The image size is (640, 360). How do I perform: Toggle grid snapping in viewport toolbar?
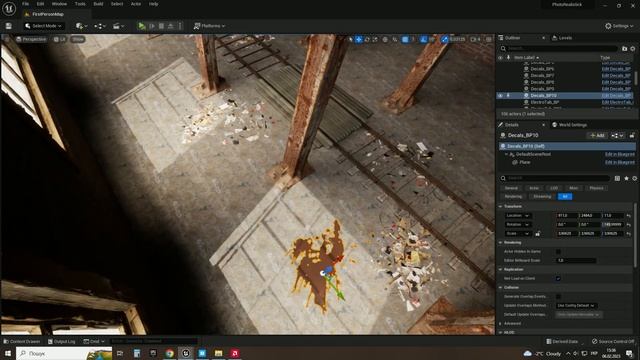point(405,40)
